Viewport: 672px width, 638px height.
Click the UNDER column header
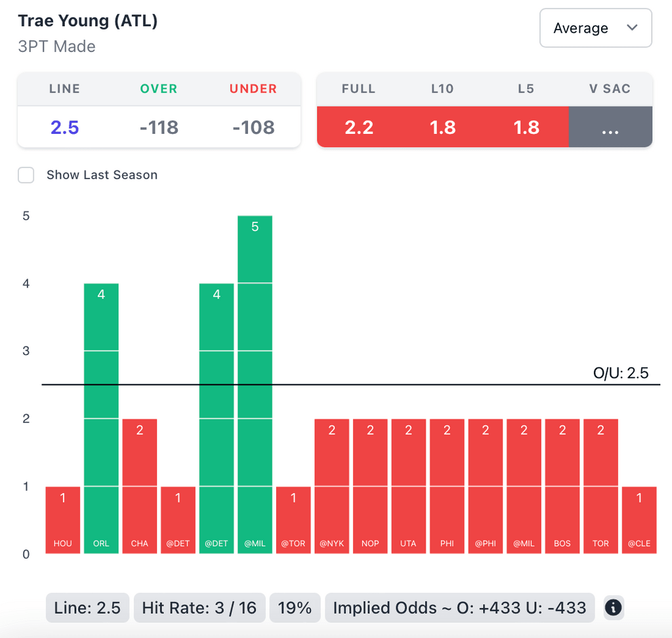click(x=253, y=89)
